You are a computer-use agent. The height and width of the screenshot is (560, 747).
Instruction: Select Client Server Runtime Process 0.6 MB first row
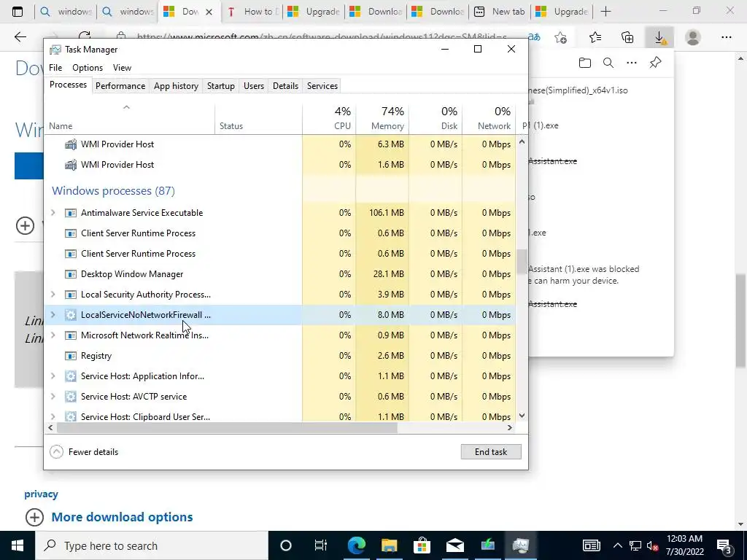(x=279, y=233)
